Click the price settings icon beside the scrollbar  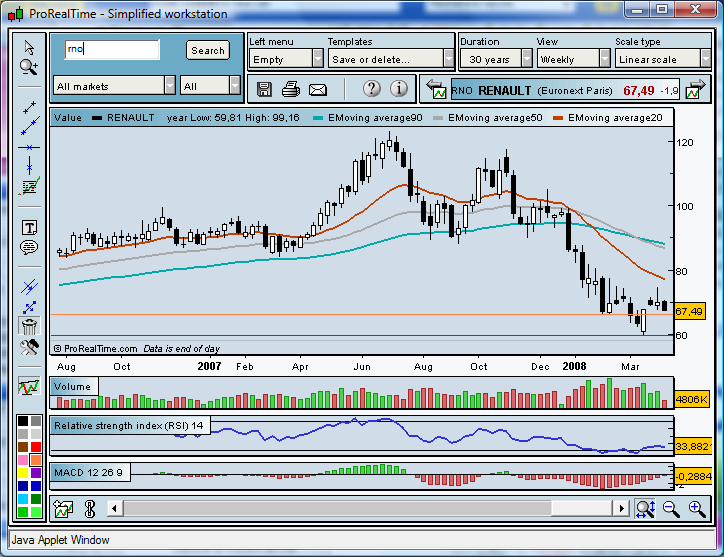click(90, 509)
